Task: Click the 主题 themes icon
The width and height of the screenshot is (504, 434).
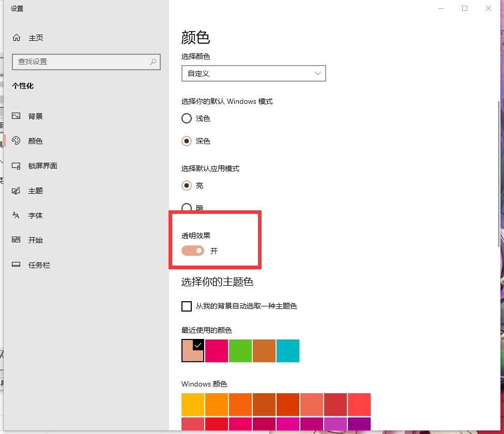Action: click(x=17, y=191)
